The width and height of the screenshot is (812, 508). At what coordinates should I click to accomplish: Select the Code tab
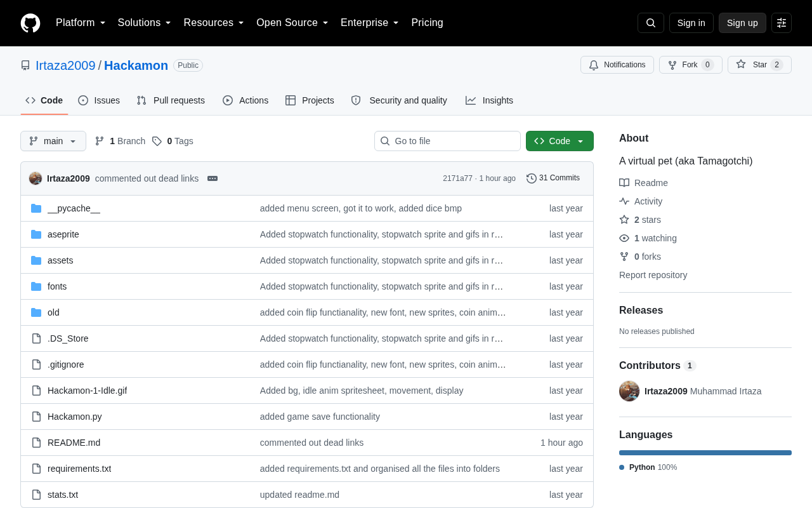pyautogui.click(x=44, y=100)
